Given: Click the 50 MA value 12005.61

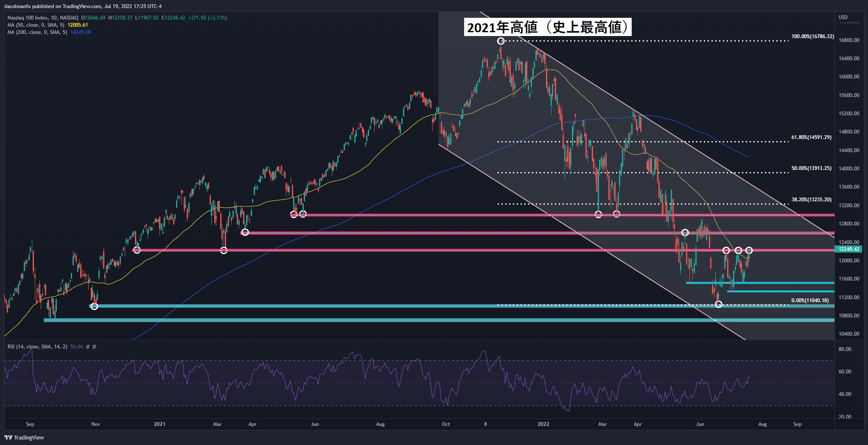Looking at the screenshot, I should [78, 25].
